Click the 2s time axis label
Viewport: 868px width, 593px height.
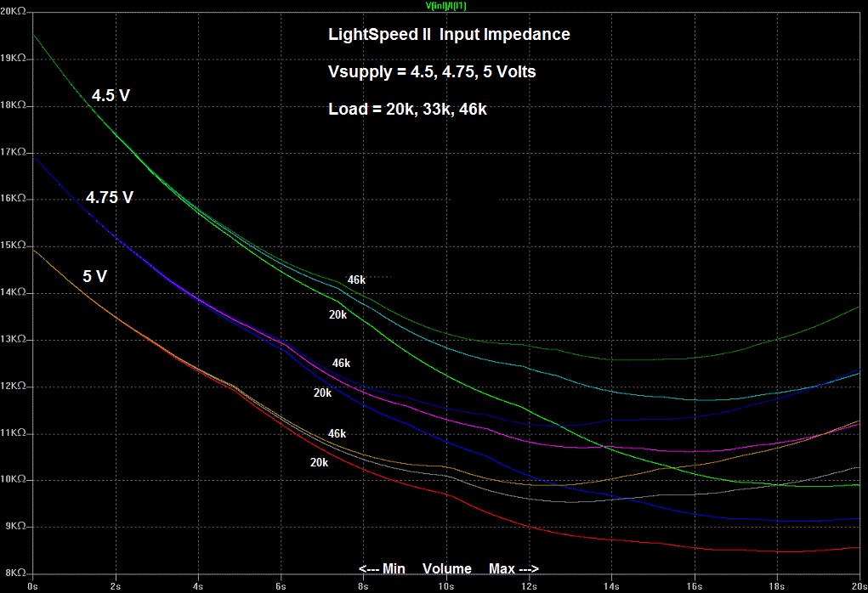pyautogui.click(x=116, y=587)
